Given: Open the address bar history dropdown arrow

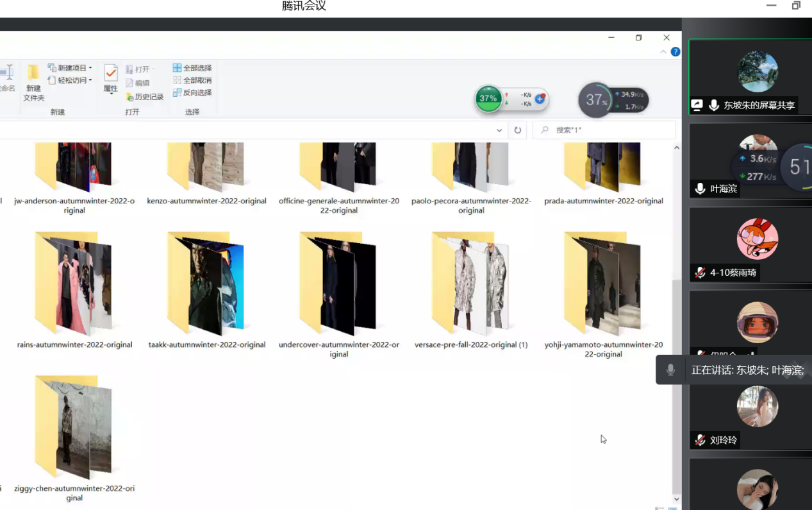Looking at the screenshot, I should [x=499, y=130].
